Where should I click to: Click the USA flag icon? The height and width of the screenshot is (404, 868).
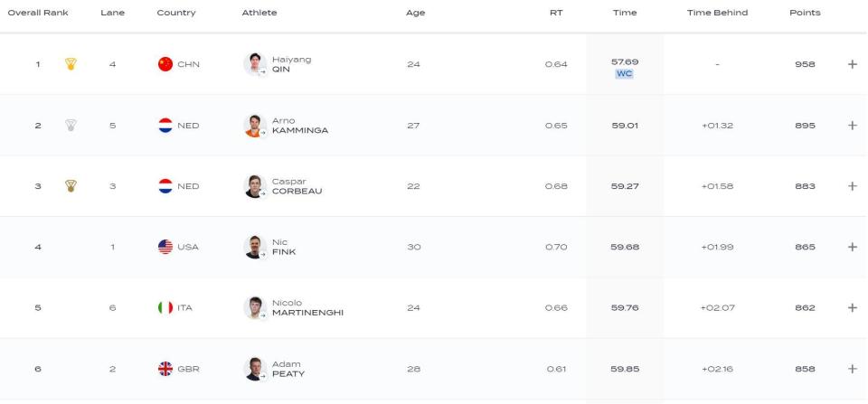[165, 247]
